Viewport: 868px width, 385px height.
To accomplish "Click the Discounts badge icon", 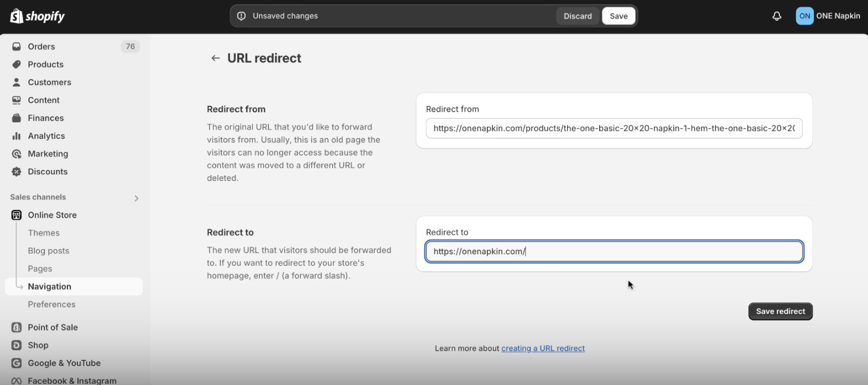I will (17, 172).
